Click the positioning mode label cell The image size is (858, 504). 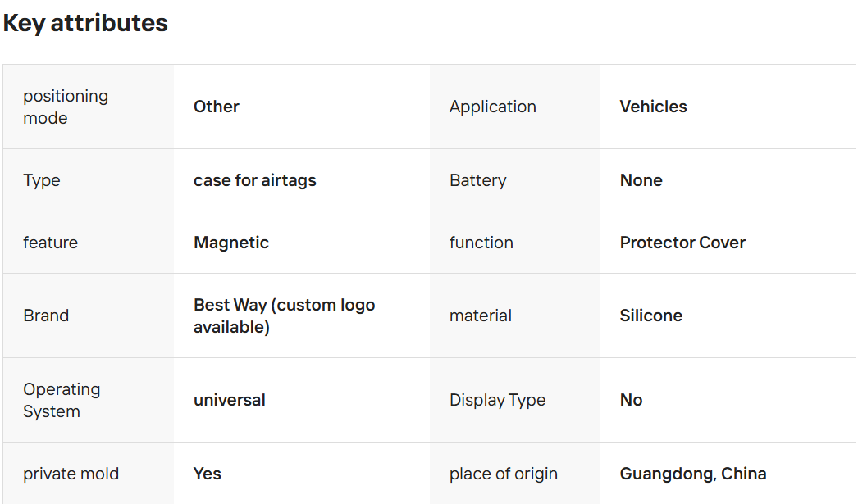pyautogui.click(x=66, y=107)
